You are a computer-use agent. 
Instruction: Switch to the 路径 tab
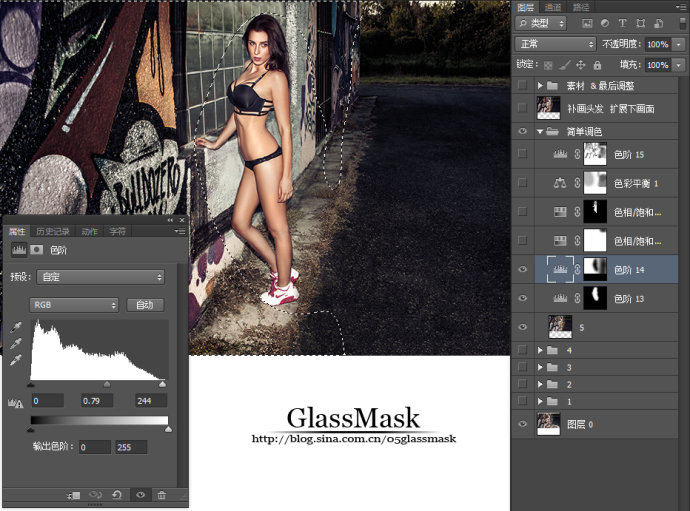click(x=581, y=7)
